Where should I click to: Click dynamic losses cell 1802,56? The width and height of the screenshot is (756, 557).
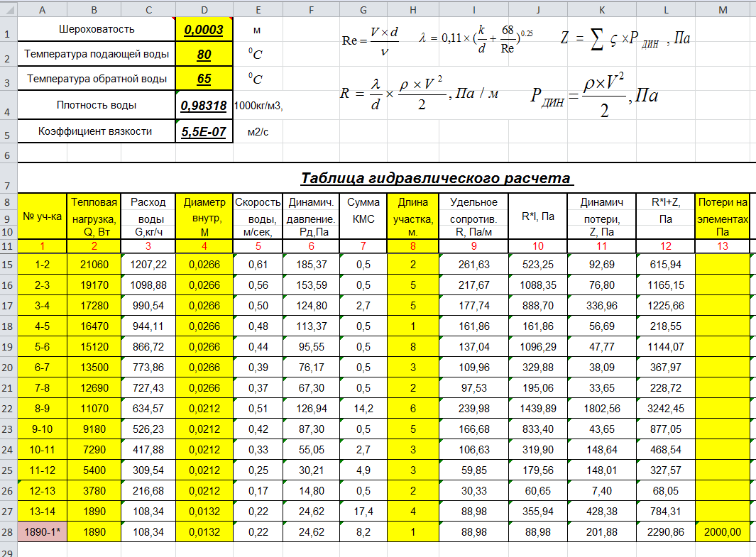pos(602,409)
